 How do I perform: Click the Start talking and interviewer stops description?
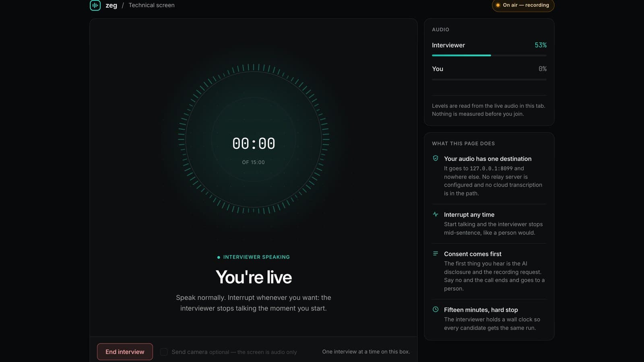pyautogui.click(x=493, y=228)
